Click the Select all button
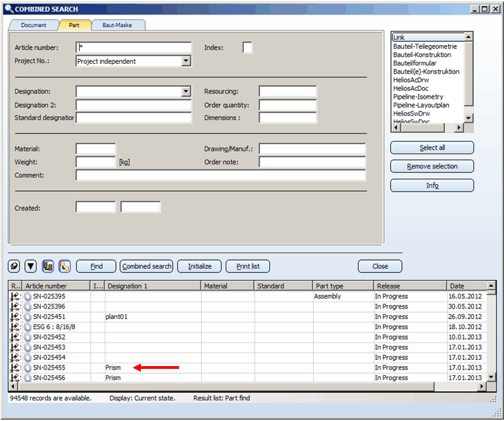Viewport: 504px width, 421px height. [432, 148]
